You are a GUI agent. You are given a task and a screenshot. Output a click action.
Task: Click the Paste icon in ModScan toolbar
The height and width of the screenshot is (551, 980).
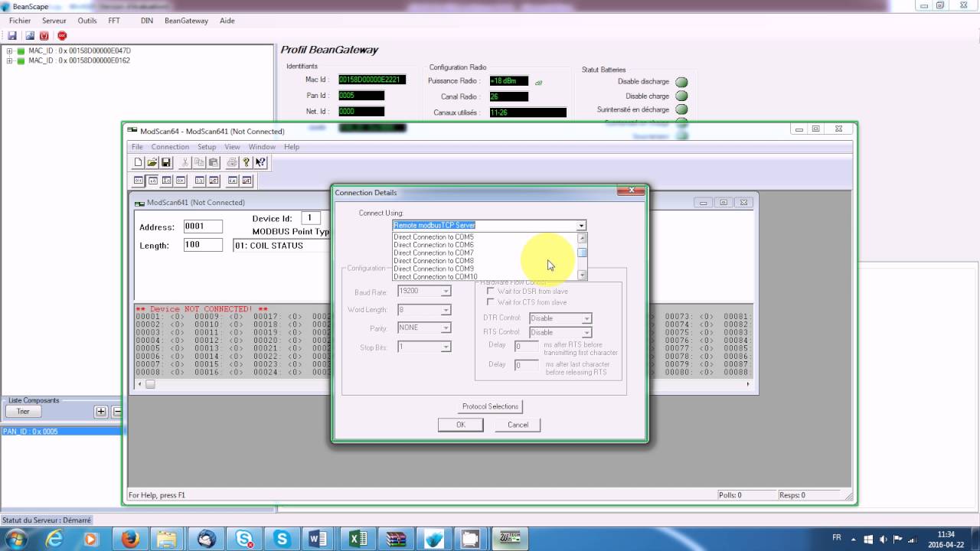tap(214, 162)
